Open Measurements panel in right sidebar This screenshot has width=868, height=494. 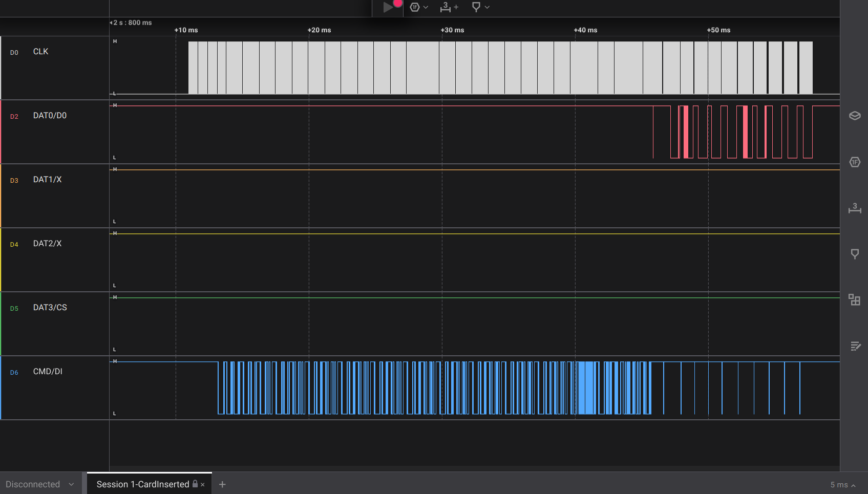[855, 208]
